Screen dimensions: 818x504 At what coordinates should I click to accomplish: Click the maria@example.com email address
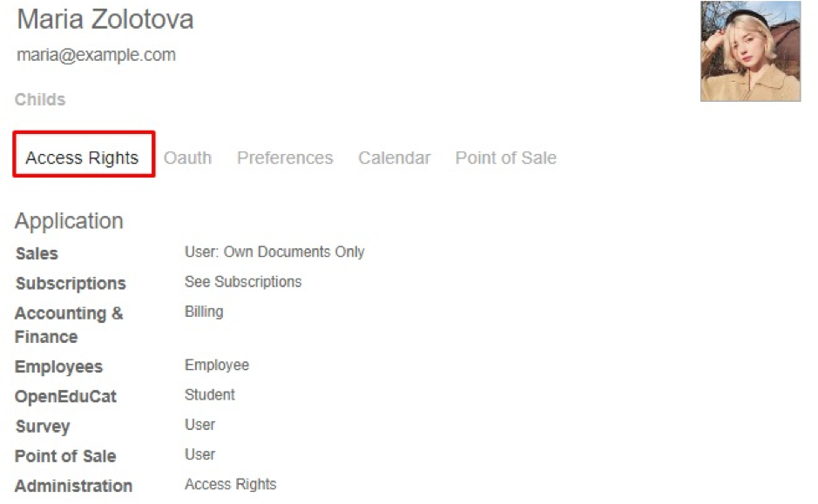[x=97, y=55]
